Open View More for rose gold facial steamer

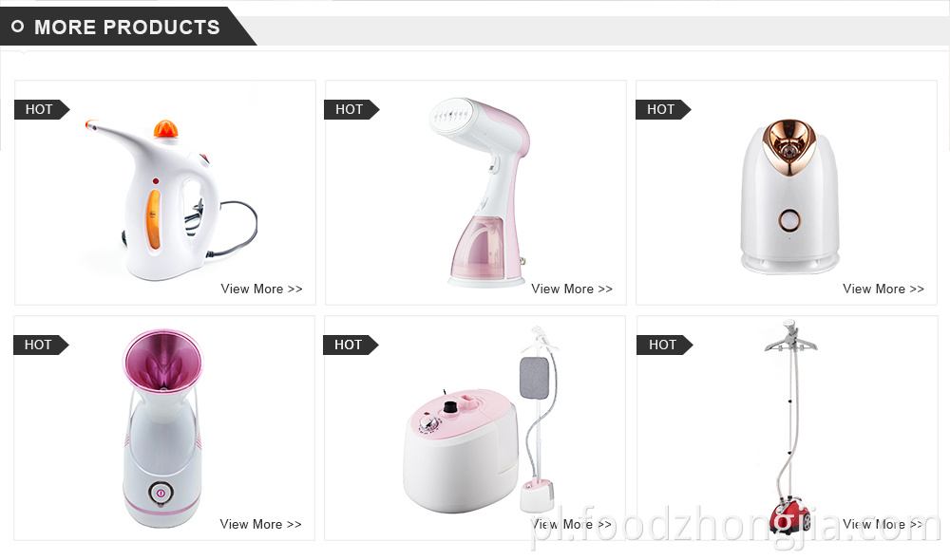883,289
